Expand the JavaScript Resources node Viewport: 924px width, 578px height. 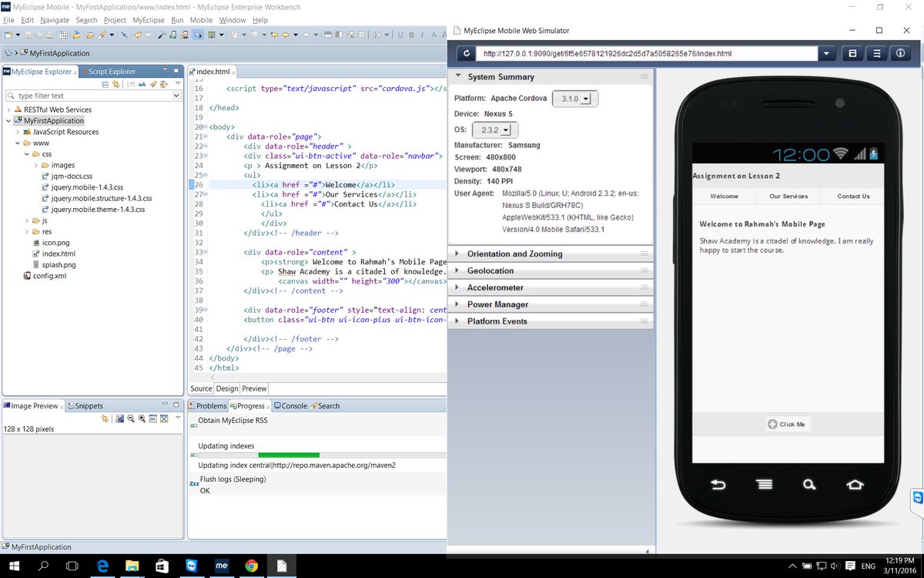[18, 132]
